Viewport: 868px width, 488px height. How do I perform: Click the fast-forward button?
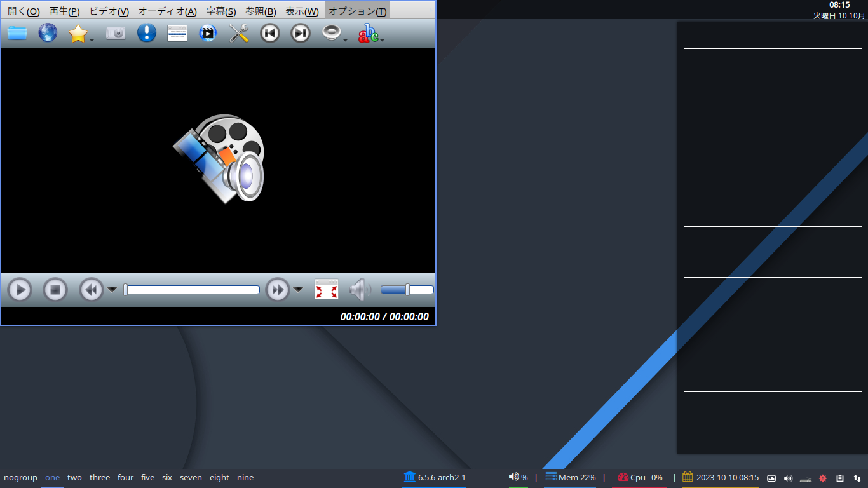point(278,290)
